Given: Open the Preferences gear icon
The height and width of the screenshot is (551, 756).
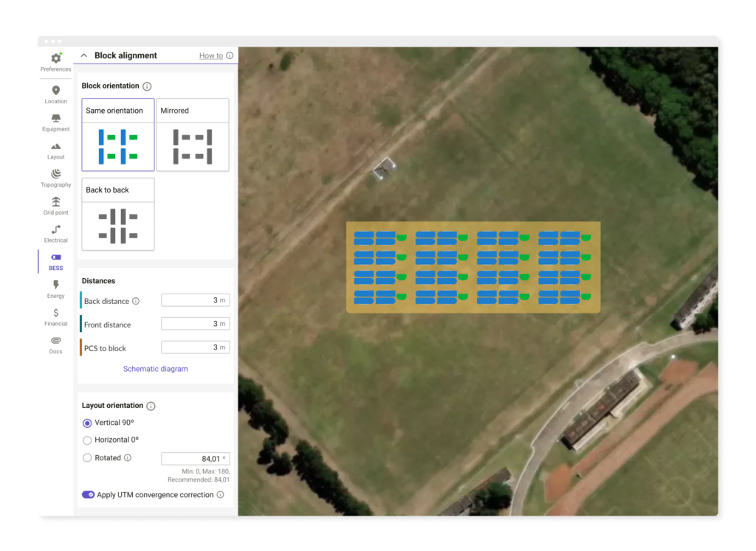Looking at the screenshot, I should (x=55, y=58).
